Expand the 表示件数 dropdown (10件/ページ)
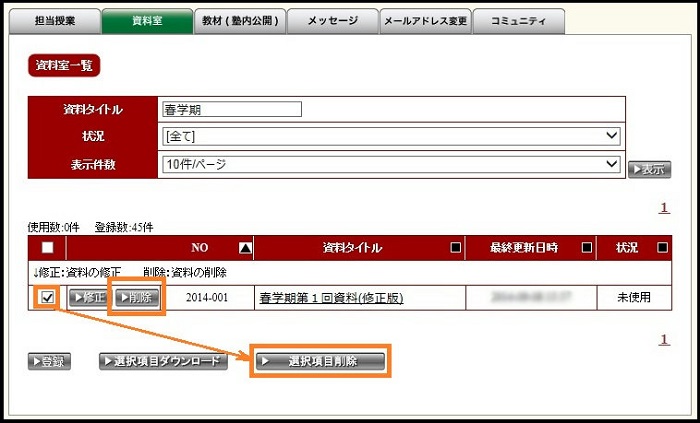700x423 pixels. coord(391,165)
